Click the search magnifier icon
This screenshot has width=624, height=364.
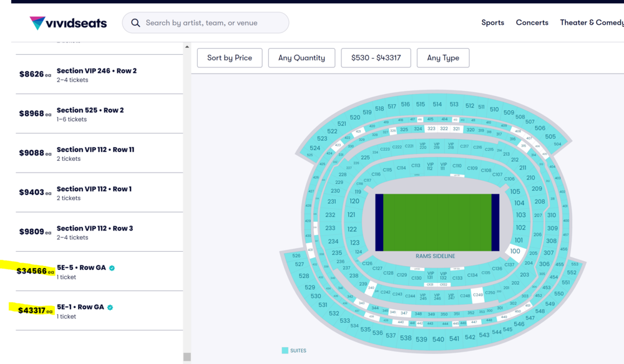pos(135,23)
